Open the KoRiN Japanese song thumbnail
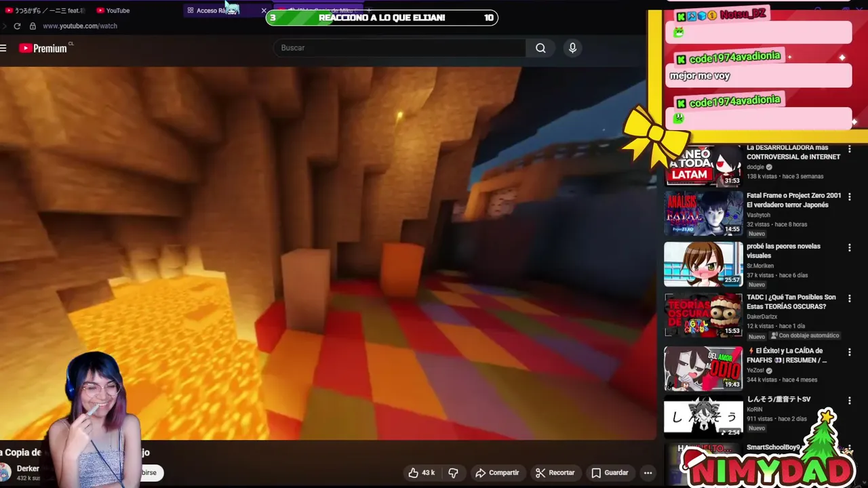868x488 pixels. pos(703,415)
